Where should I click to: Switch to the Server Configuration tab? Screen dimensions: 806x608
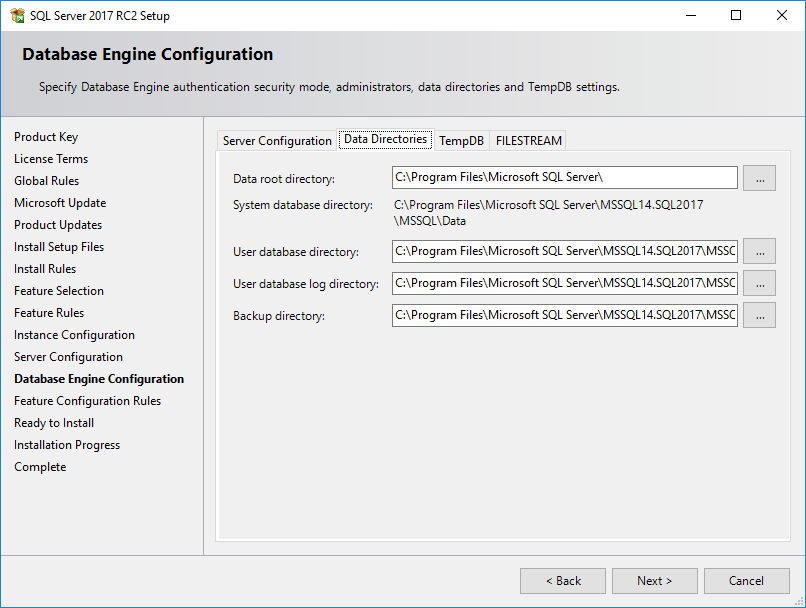pos(277,140)
